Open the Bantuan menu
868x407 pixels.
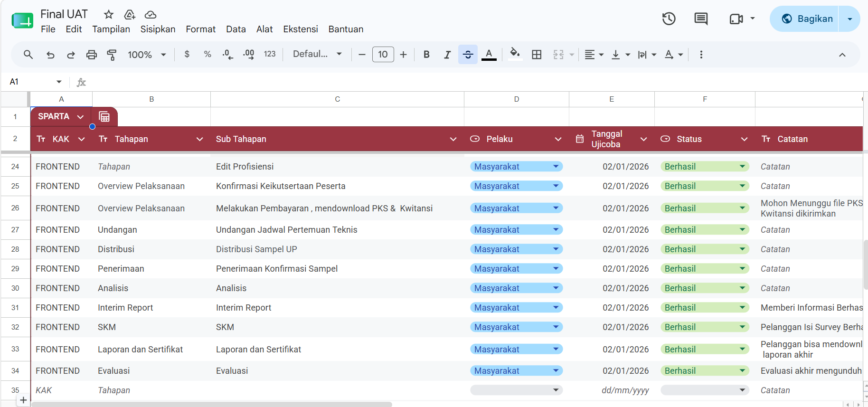346,29
